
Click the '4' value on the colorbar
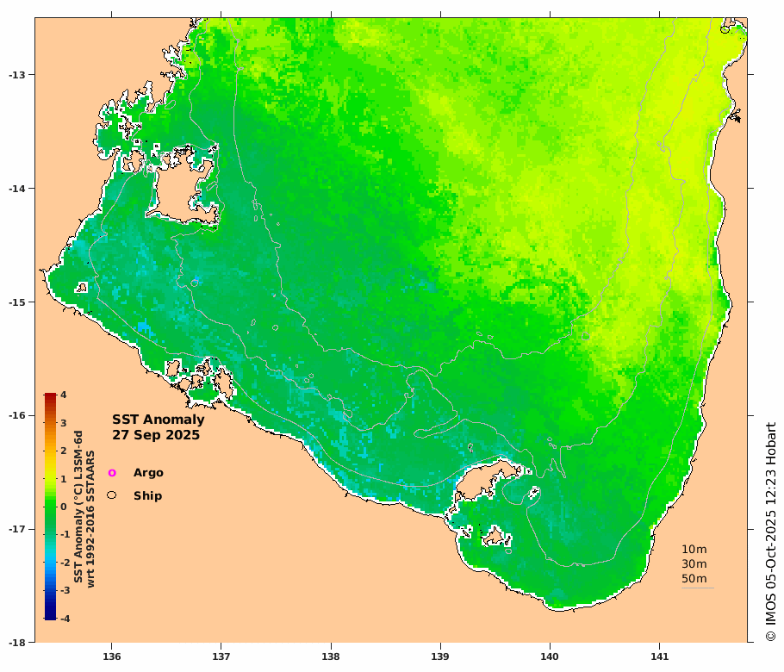click(x=64, y=395)
